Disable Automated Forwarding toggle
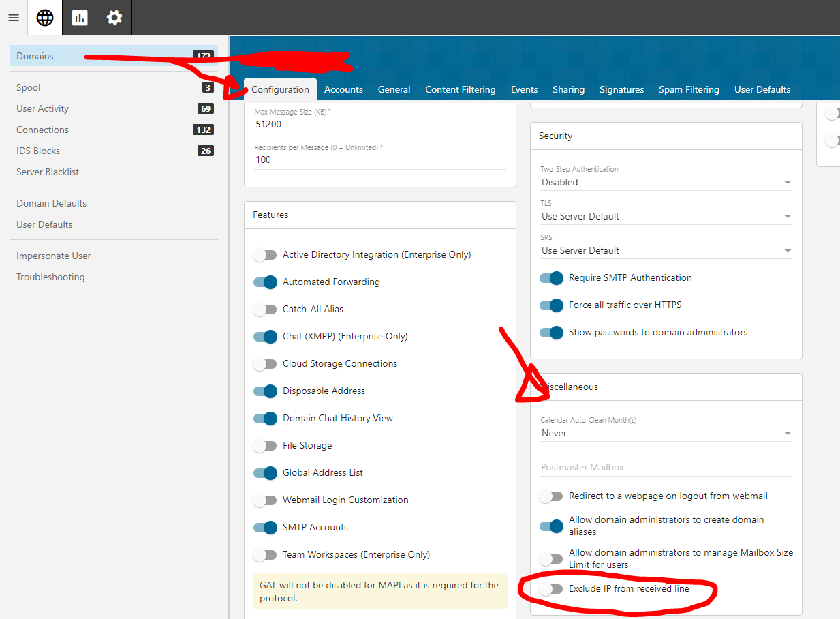The image size is (840, 619). [x=265, y=282]
